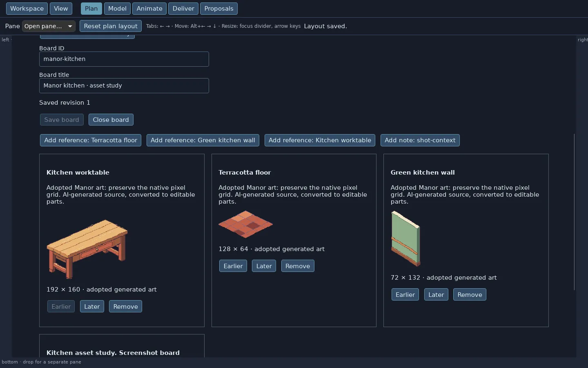
Task: Remove the Terracotta floor card
Action: click(x=298, y=266)
